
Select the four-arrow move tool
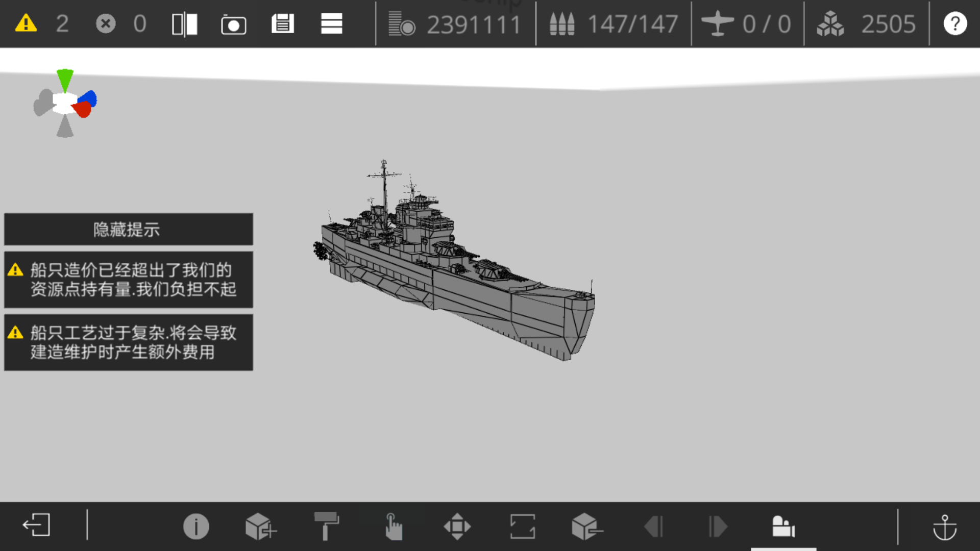pos(457,526)
